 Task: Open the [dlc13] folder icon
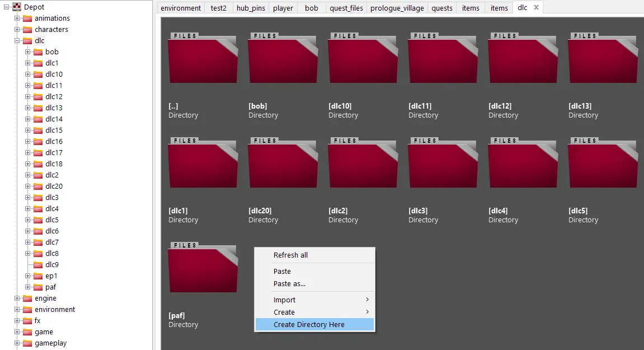tap(603, 58)
